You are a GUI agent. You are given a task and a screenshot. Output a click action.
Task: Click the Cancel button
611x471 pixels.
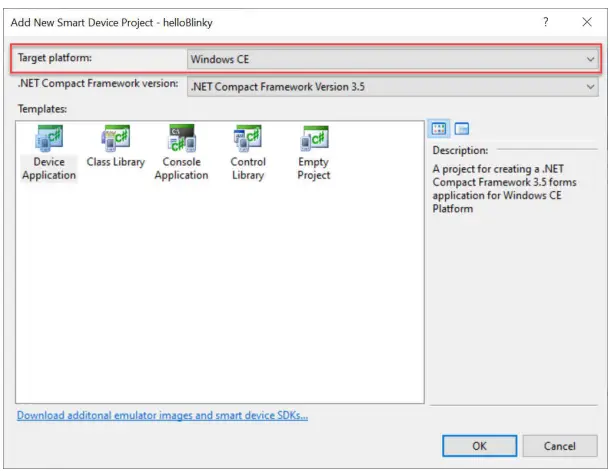[560, 446]
